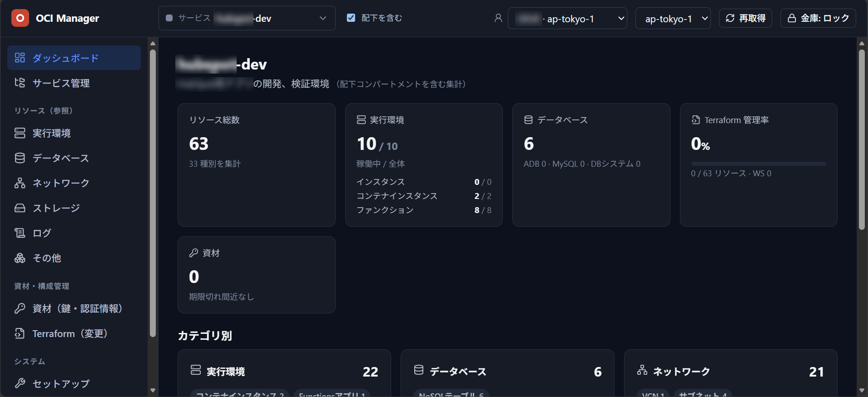Viewport: 868px width, 397px height.
Task: Open the region ap-tokyo-1 selector
Action: point(673,19)
